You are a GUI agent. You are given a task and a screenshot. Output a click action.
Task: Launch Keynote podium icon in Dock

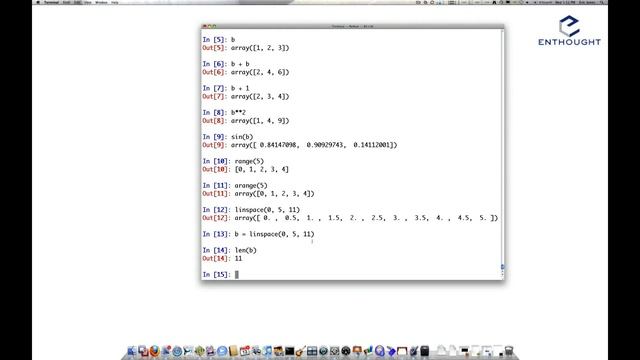tap(357, 350)
